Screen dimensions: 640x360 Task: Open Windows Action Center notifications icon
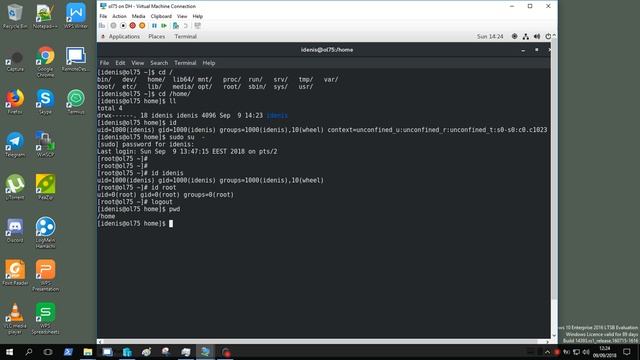click(627, 352)
